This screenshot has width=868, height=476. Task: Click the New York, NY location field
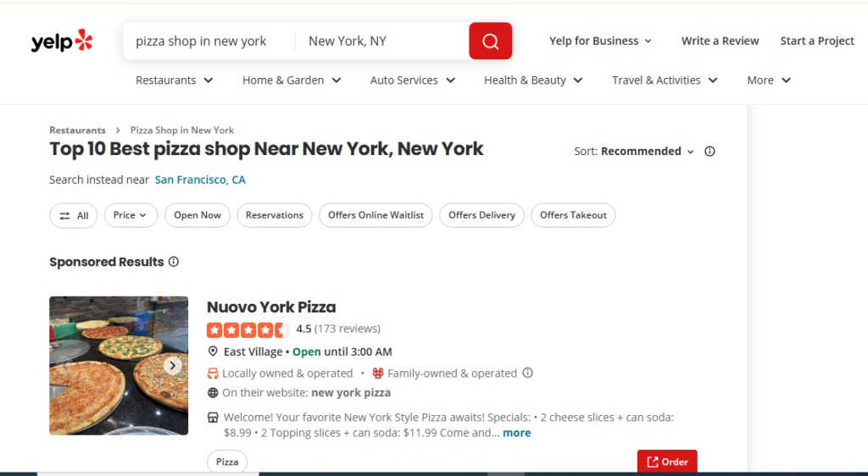click(382, 41)
